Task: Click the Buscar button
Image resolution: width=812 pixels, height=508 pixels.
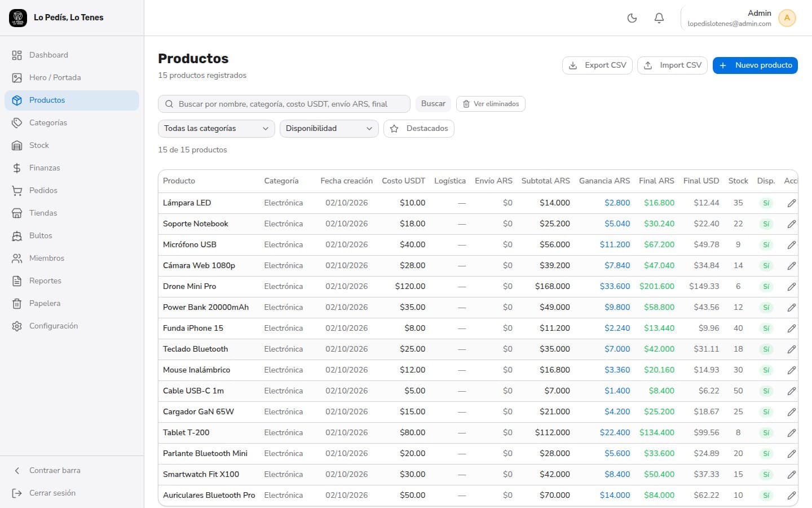Action: (433, 104)
